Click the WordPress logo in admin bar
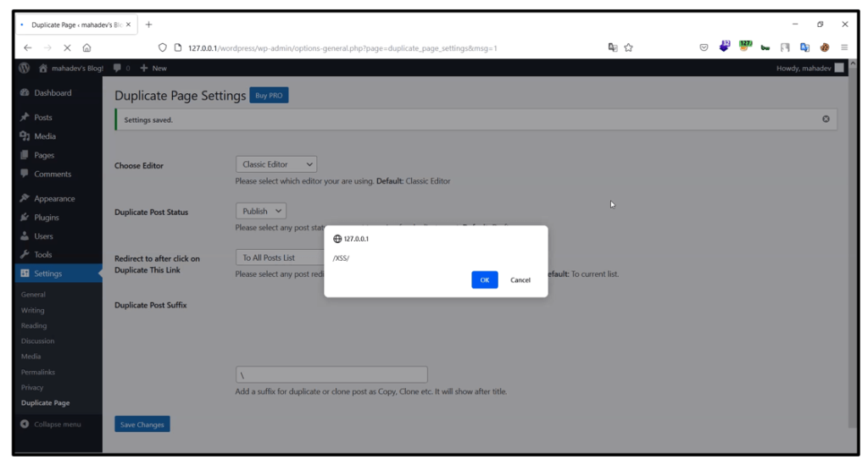868x465 pixels. pyautogui.click(x=24, y=68)
